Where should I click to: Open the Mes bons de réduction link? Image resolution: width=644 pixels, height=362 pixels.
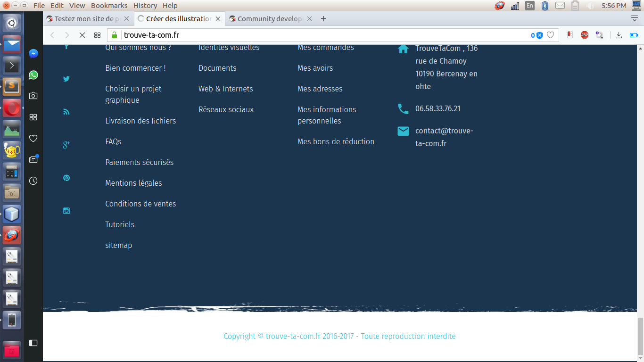[x=336, y=141]
